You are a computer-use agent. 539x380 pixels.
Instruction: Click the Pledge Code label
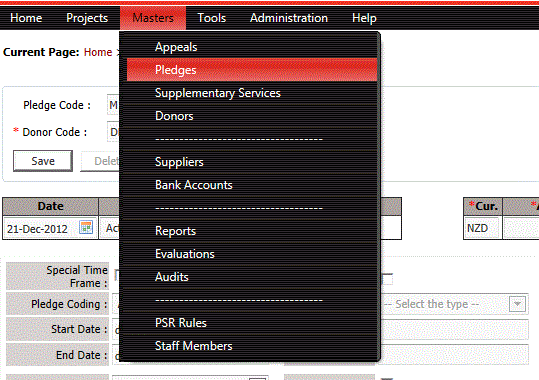57,105
